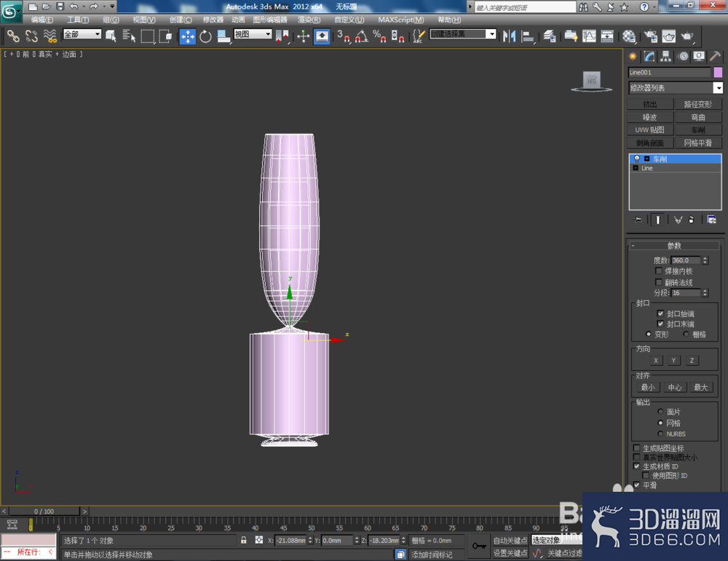Collapse the 参数 rollout
The image size is (728, 561).
point(675,246)
